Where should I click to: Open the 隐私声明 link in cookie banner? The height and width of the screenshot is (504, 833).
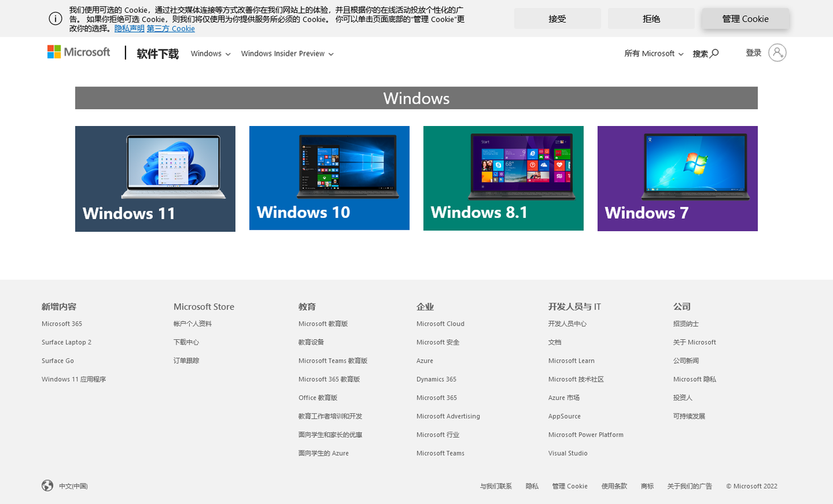pyautogui.click(x=129, y=29)
